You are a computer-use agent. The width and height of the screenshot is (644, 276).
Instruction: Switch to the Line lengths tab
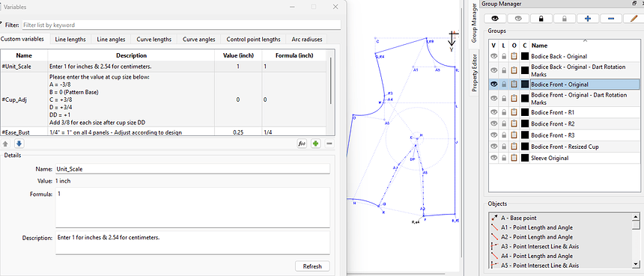click(x=70, y=40)
